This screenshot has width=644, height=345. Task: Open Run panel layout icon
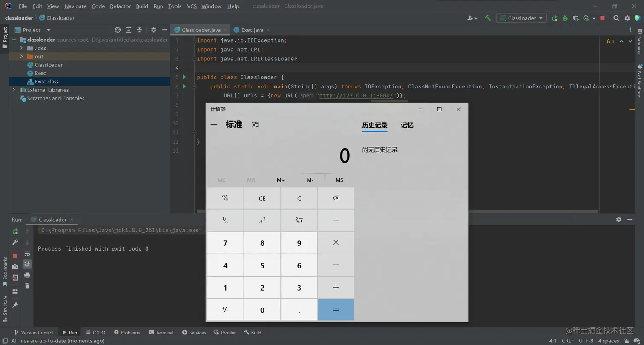(15, 291)
